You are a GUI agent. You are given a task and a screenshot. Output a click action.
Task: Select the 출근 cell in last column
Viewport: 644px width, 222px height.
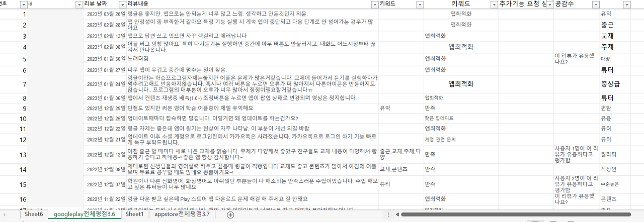[616, 25]
